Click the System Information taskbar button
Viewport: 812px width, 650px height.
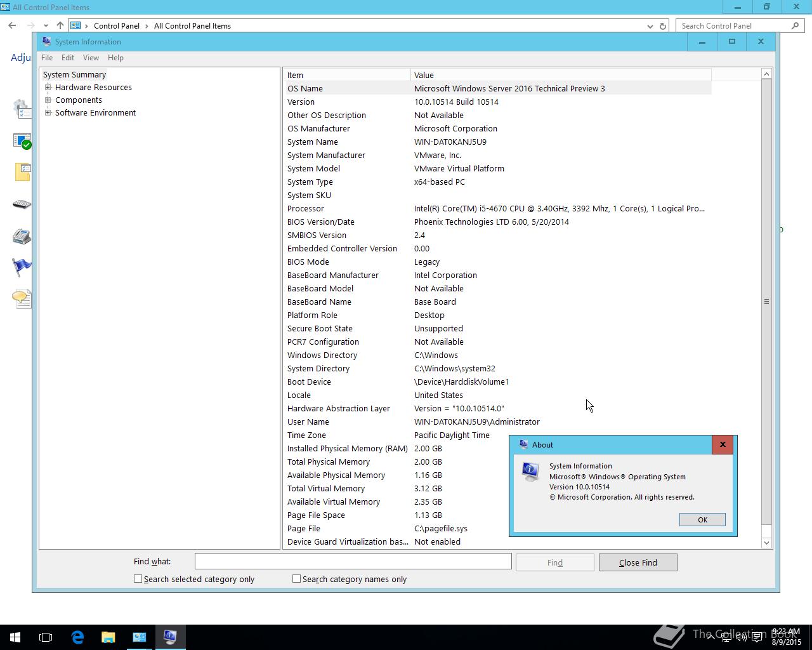[x=170, y=637]
